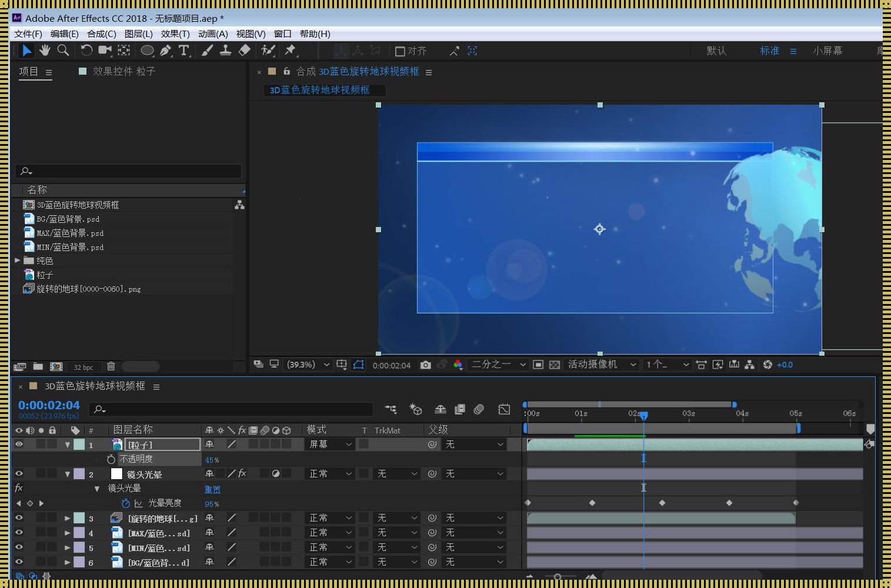Viewport: 891px width, 588px height.
Task: Open the 编辑(E) menu
Action: (65, 34)
